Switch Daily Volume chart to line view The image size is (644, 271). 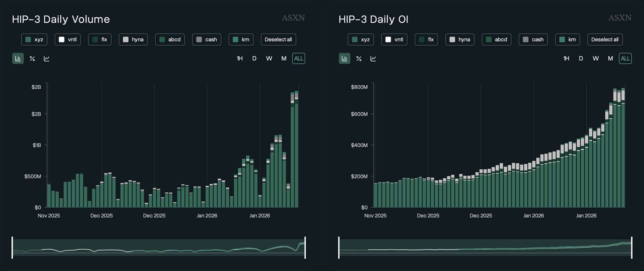coord(47,59)
